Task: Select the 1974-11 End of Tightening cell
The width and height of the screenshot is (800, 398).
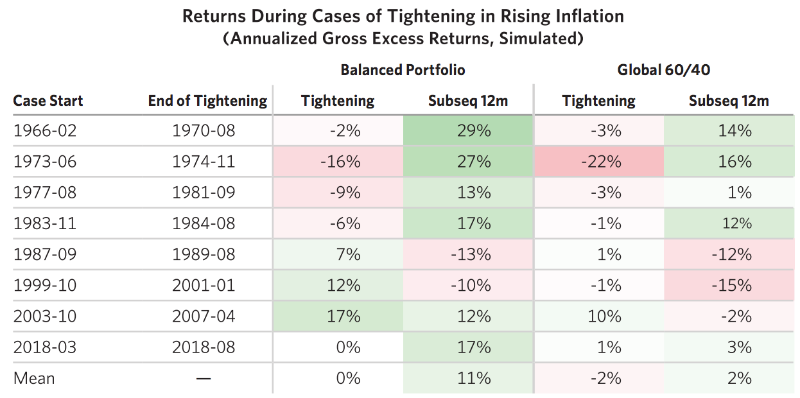Action: (204, 162)
